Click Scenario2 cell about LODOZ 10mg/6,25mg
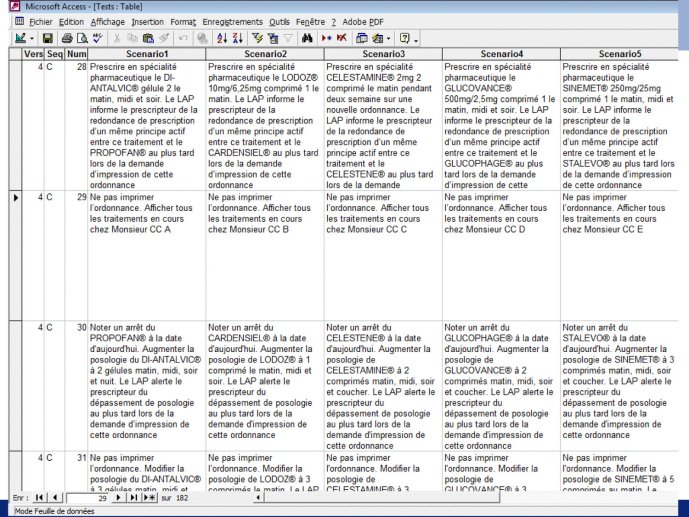The image size is (689, 517). coord(265,125)
